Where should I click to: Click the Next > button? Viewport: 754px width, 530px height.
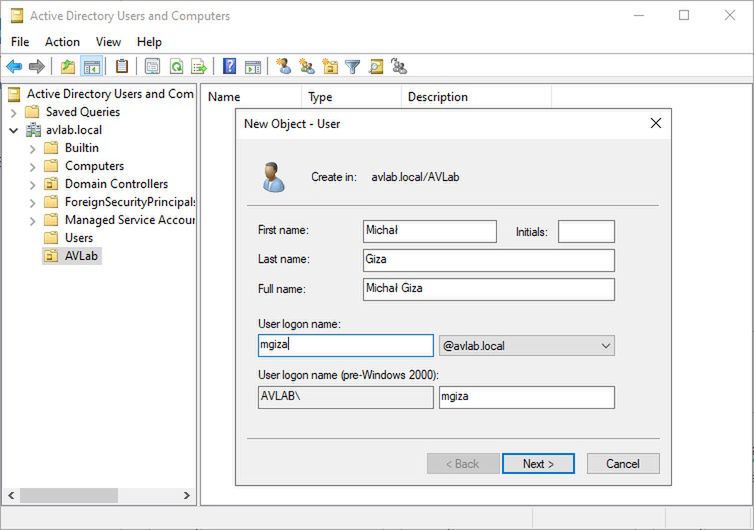click(538, 464)
